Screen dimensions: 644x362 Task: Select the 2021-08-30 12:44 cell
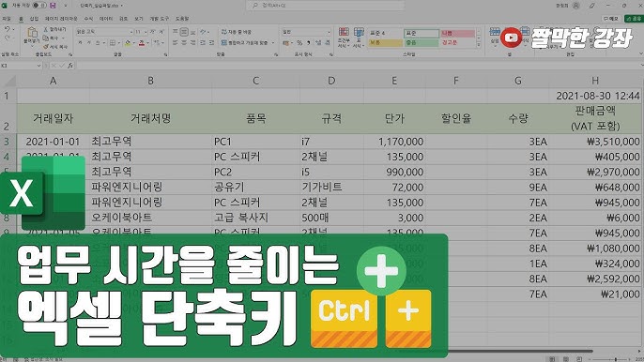tap(595, 96)
